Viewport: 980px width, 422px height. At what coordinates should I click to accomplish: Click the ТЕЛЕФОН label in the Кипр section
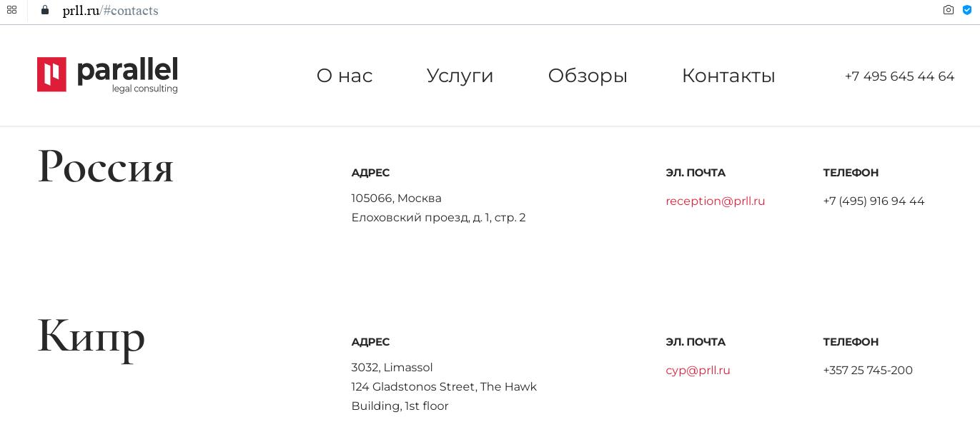[851, 342]
